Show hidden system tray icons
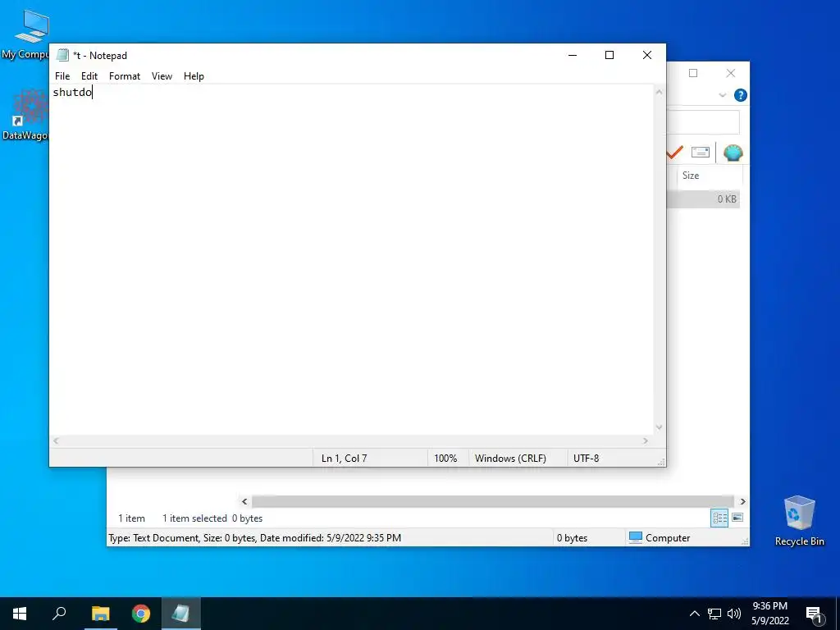Image resolution: width=840 pixels, height=630 pixels. pos(694,614)
